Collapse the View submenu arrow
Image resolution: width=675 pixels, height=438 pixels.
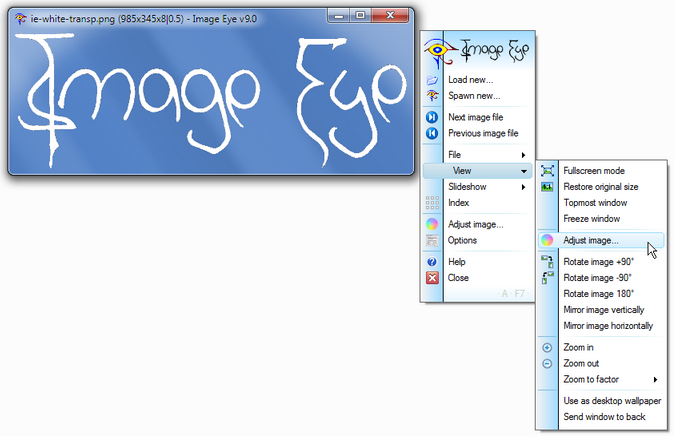point(523,171)
